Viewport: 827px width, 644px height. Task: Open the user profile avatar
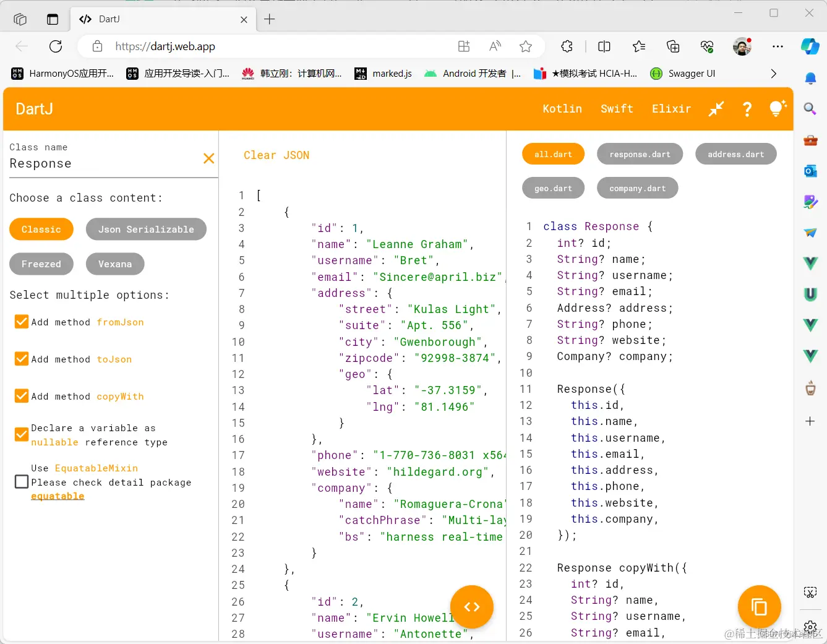(742, 46)
